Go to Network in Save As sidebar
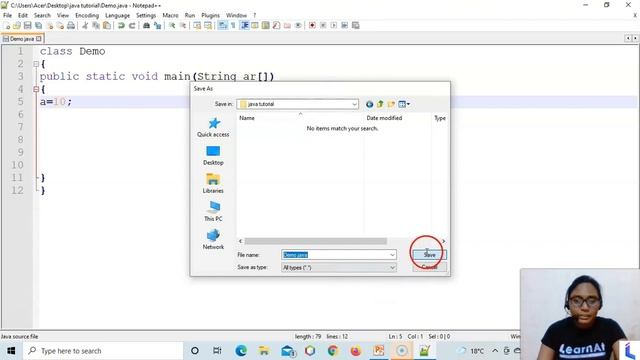This screenshot has width=640, height=360. coord(213,240)
